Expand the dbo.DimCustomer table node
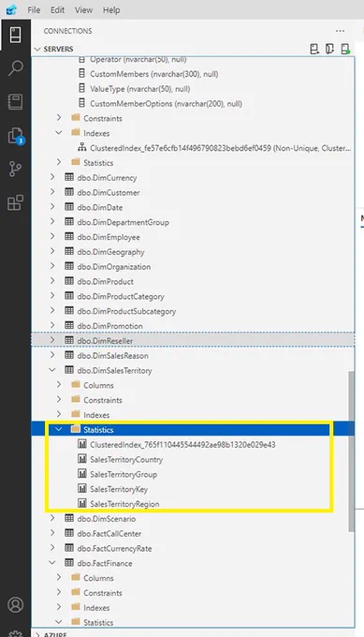 (x=52, y=192)
